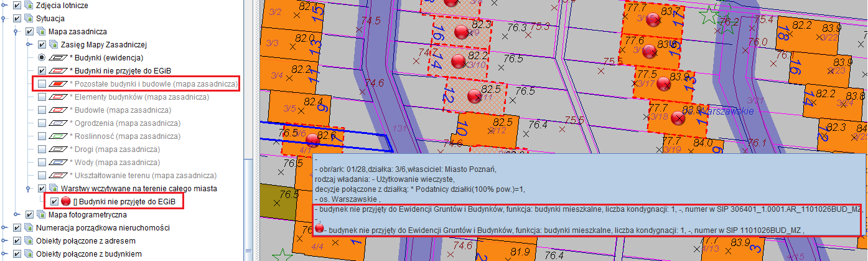Select the Zasięg Mapy Zasadniczej tree item
Viewport: 868px width, 261px height.
click(103, 44)
